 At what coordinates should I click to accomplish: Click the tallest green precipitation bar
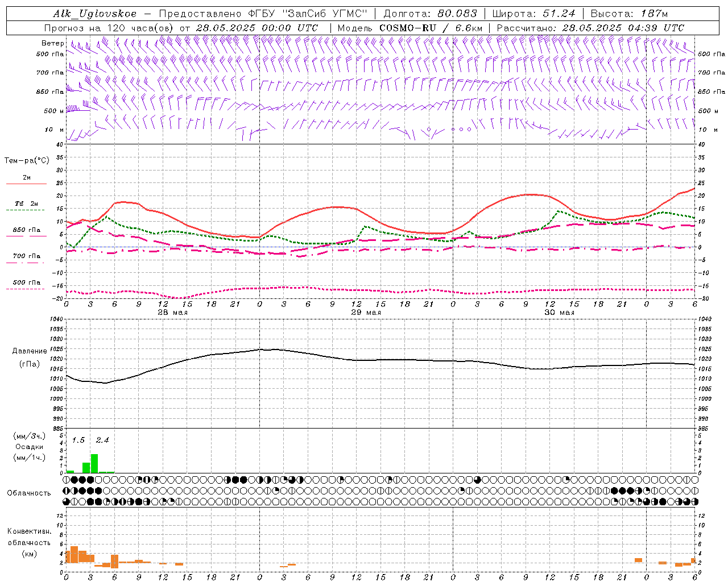[x=94, y=463]
